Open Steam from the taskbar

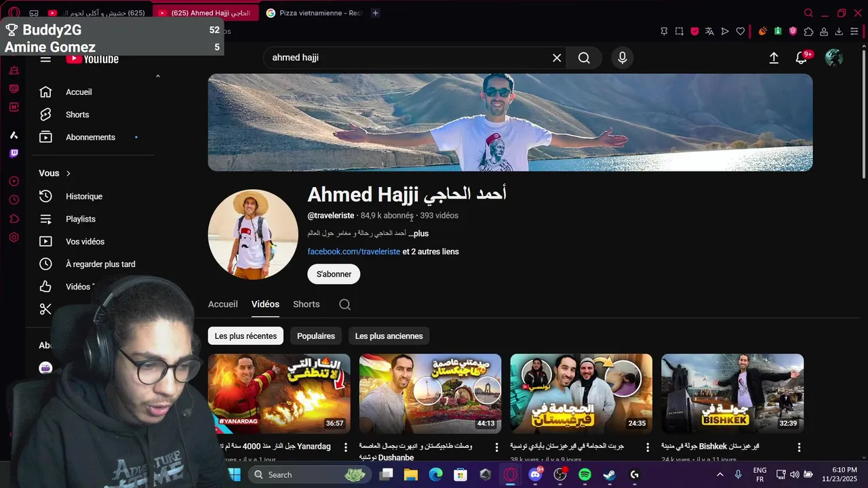[x=610, y=474]
